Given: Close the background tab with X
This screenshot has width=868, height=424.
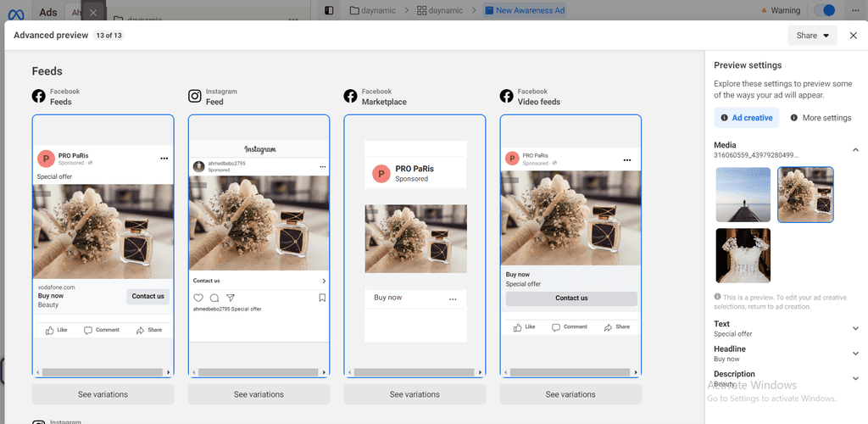Looking at the screenshot, I should click(x=93, y=12).
